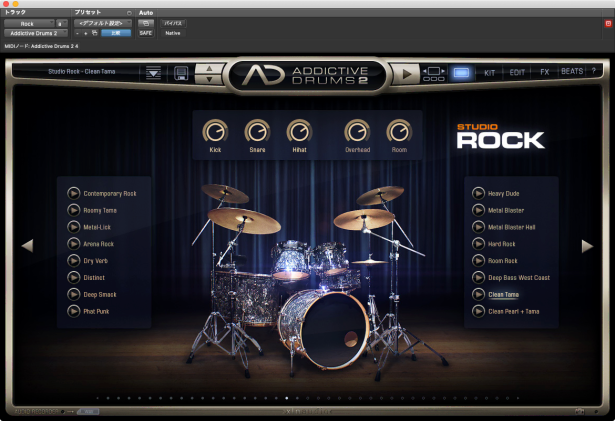Image resolution: width=615 pixels, height=421 pixels.
Task: Select the Deep Smack preset
Action: coord(101,294)
